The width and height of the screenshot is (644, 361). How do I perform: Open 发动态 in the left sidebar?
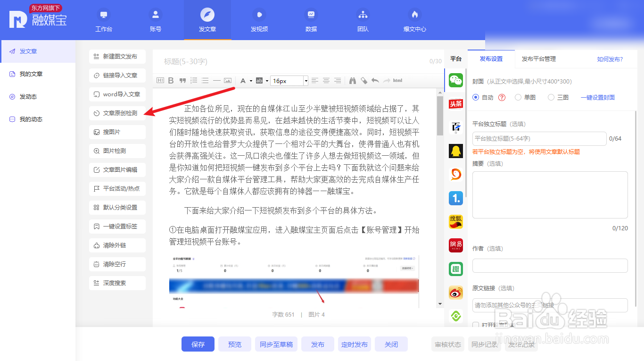38,97
